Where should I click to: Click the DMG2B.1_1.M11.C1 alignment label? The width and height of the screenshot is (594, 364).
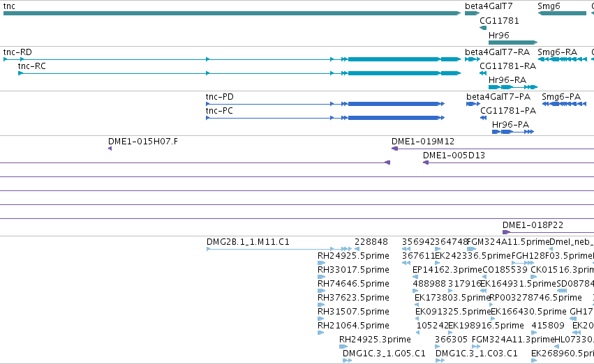point(248,242)
